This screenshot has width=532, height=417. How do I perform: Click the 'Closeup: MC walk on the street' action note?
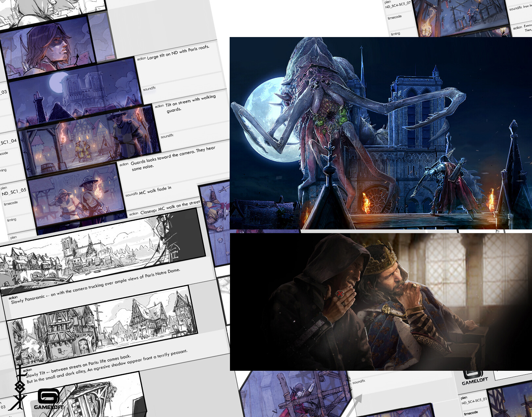[x=170, y=208]
